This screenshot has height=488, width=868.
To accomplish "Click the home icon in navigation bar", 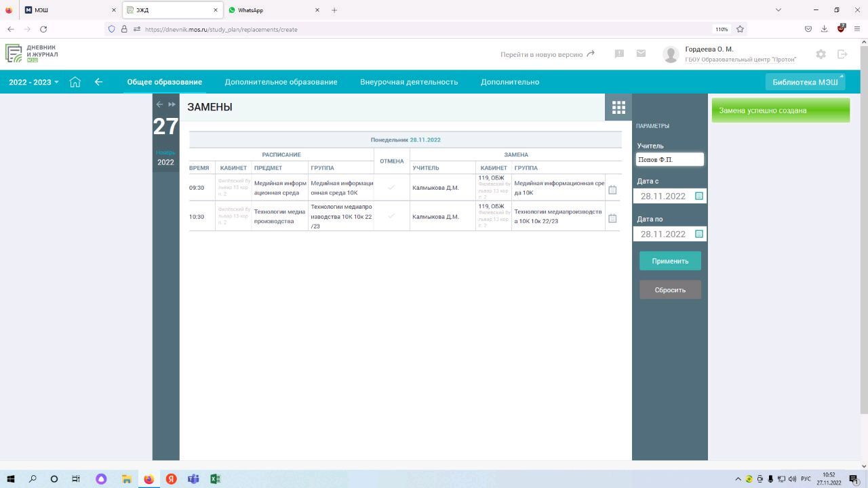I will (75, 82).
